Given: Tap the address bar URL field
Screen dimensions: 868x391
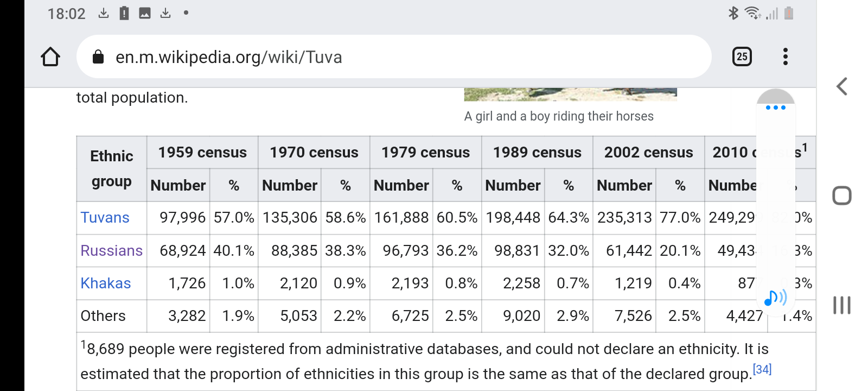Looking at the screenshot, I should coord(380,57).
